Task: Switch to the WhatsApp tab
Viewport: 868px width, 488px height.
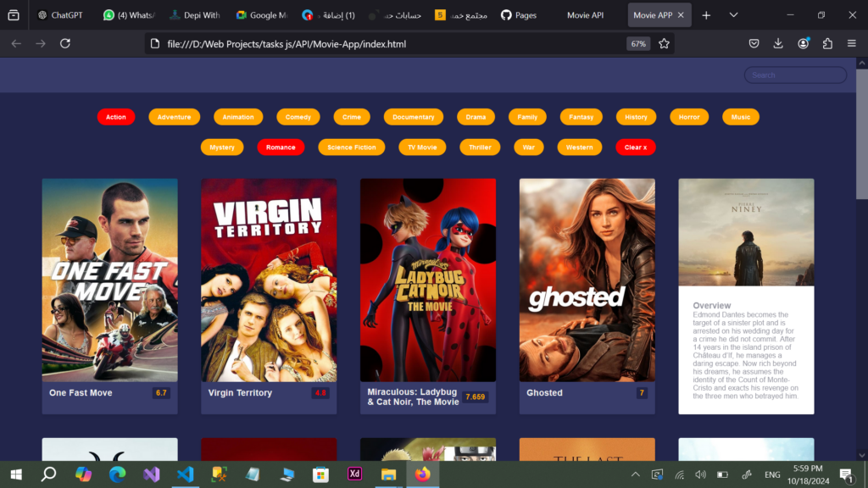Action: (129, 15)
